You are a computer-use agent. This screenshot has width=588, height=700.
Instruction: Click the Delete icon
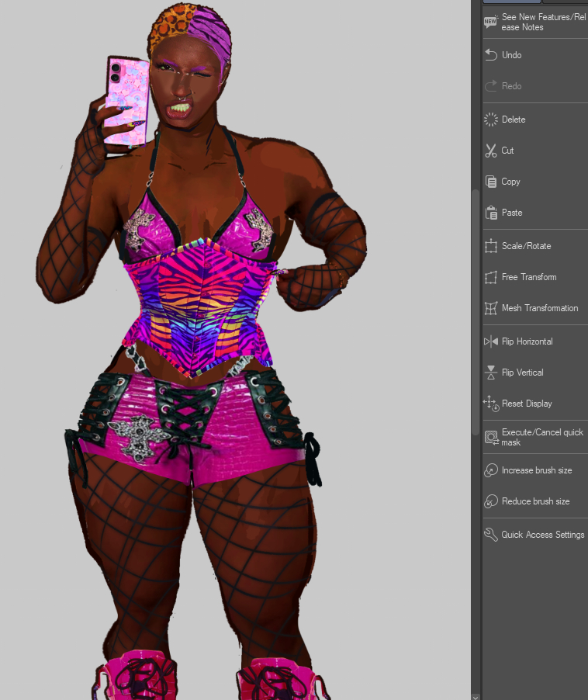(490, 120)
